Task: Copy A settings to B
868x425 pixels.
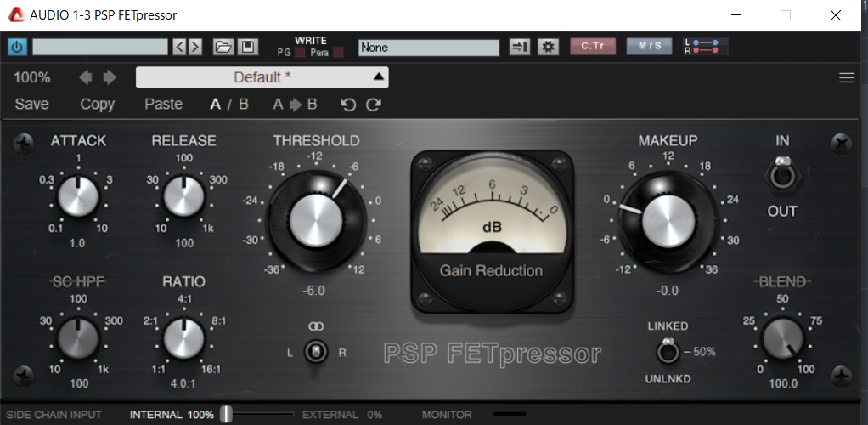Action: pos(295,105)
